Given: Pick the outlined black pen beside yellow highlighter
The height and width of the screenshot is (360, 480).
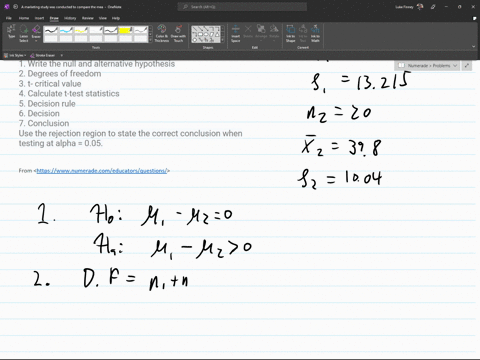Looking at the screenshot, I should [x=111, y=30].
